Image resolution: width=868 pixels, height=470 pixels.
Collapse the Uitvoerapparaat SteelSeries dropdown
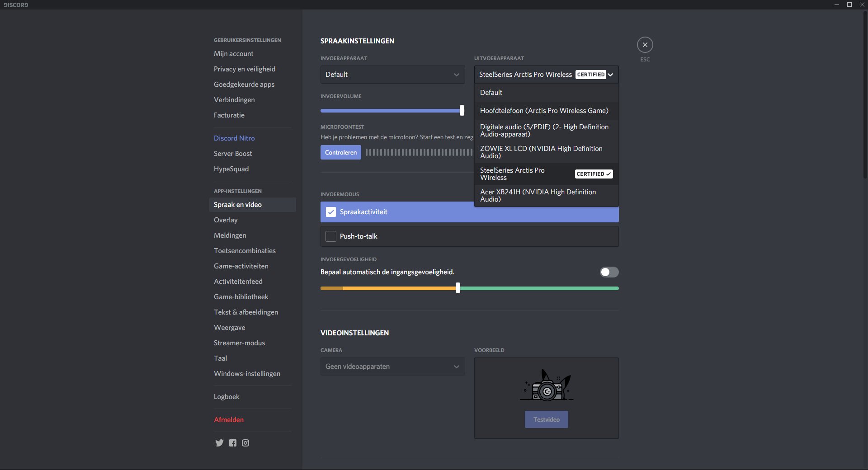click(546, 75)
